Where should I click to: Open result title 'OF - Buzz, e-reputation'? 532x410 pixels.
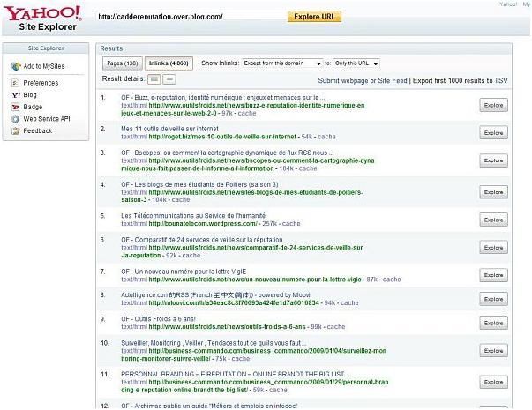point(223,97)
